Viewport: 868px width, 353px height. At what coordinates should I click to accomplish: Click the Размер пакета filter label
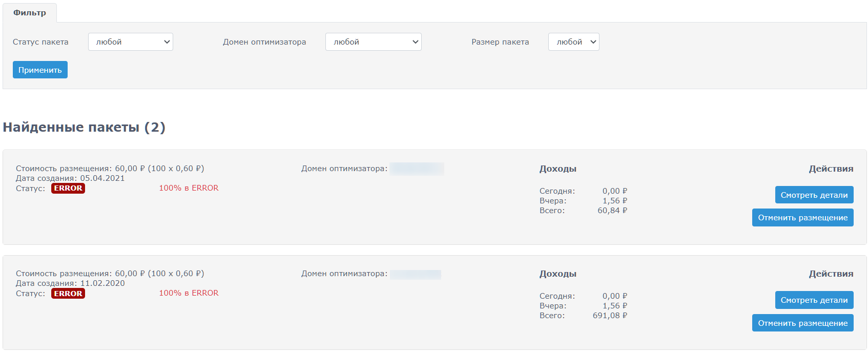pos(500,42)
